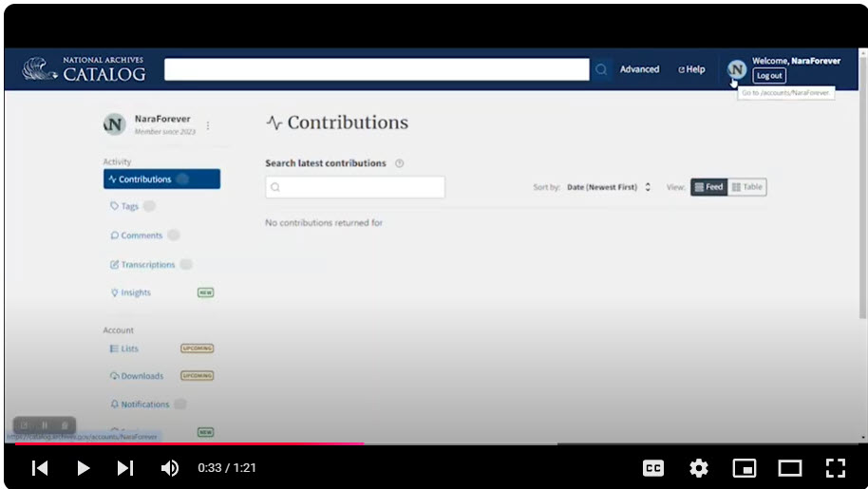Seek on the red video progress bar
This screenshot has height=489, width=868.
[x=190, y=443]
